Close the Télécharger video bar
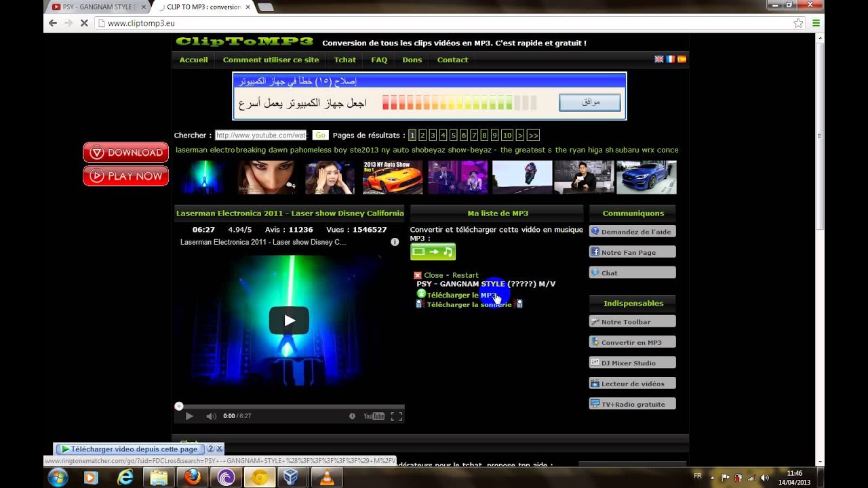The image size is (868, 488). 219,449
